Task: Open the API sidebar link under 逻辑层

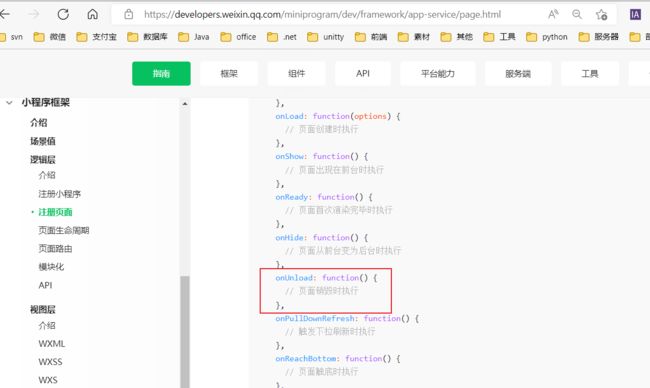Action: pyautogui.click(x=45, y=285)
